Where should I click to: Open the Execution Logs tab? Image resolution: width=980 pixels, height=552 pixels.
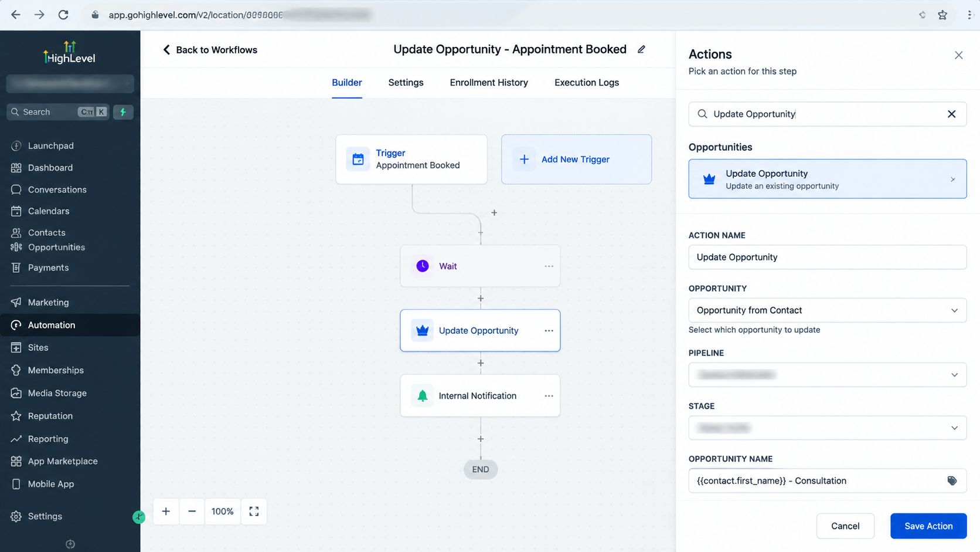[x=587, y=83]
